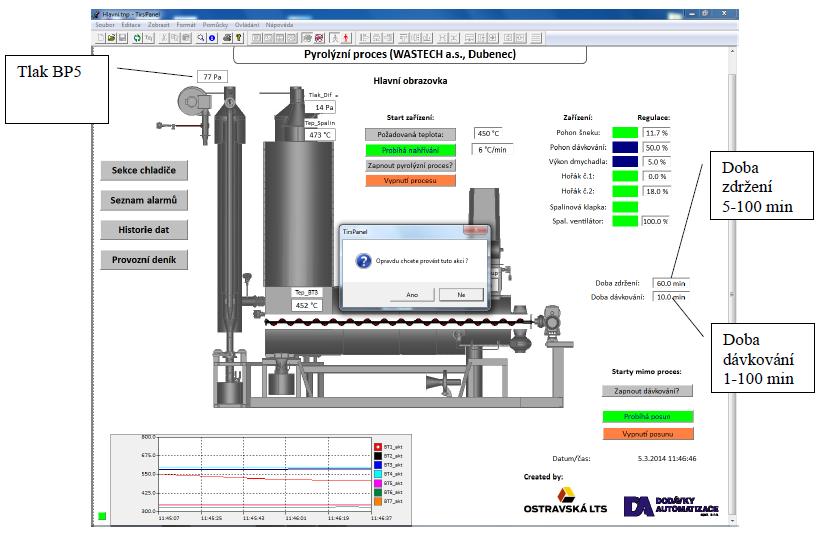Click the rightmost horizontal-lines toolbar icon

(536, 38)
